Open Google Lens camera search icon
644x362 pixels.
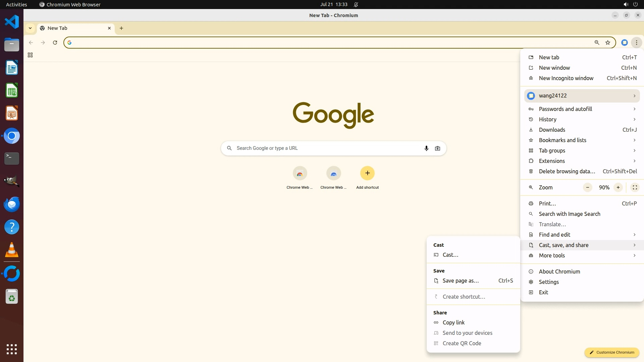437,148
